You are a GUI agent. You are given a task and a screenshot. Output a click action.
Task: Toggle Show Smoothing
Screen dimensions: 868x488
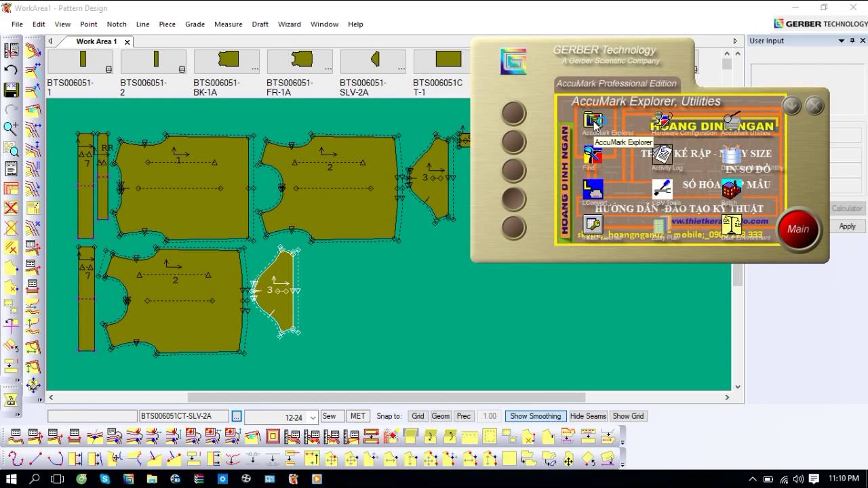(x=536, y=416)
